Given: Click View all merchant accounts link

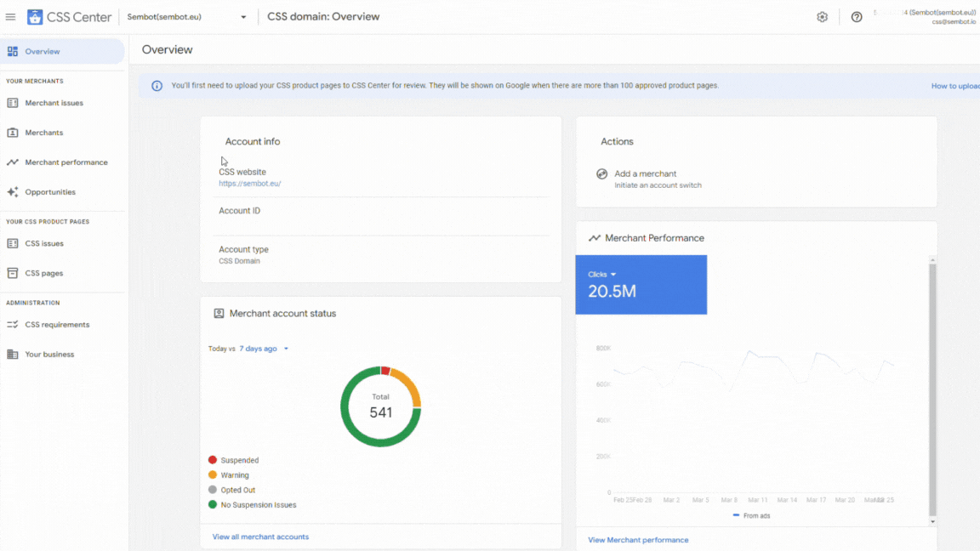Looking at the screenshot, I should pyautogui.click(x=260, y=537).
